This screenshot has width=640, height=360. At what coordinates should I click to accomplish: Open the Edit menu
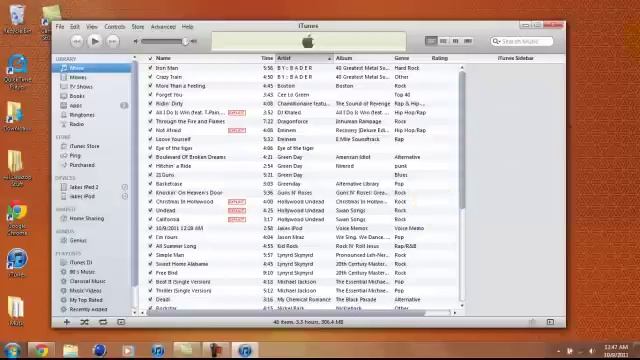click(x=75, y=27)
